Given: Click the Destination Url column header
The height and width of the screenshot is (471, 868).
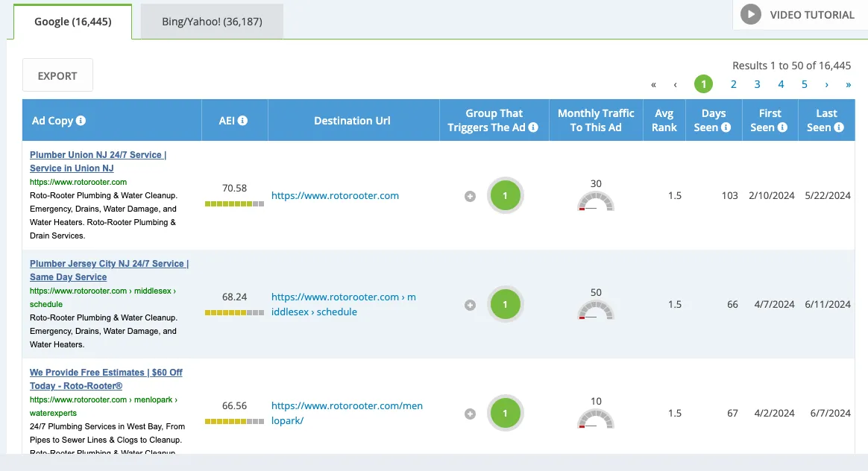Looking at the screenshot, I should 352,121.
